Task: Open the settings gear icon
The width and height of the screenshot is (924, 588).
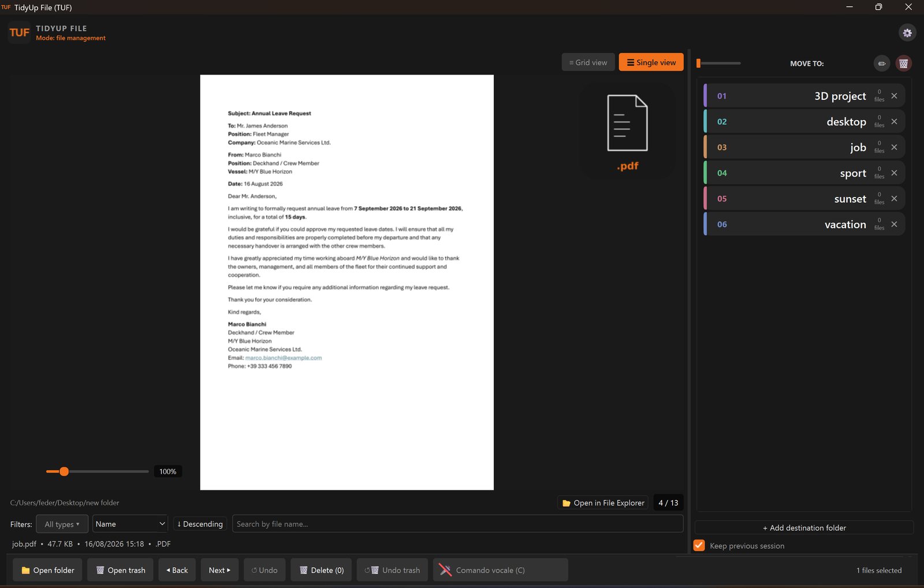Action: (907, 32)
